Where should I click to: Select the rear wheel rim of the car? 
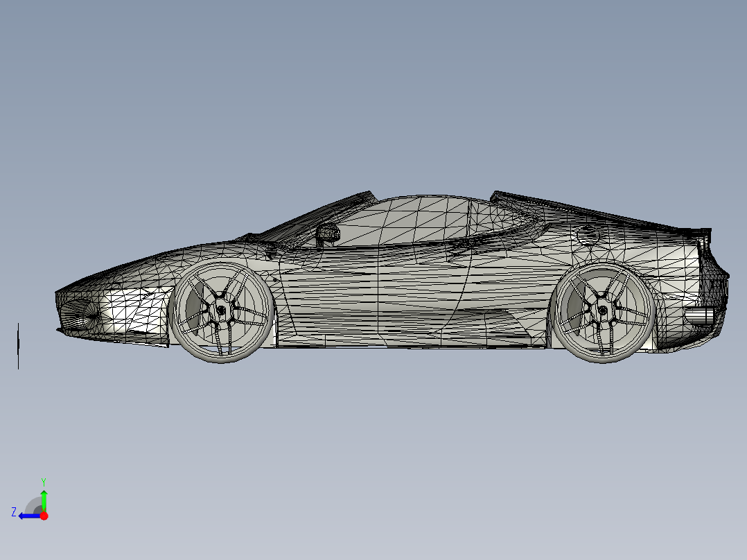[602, 311]
